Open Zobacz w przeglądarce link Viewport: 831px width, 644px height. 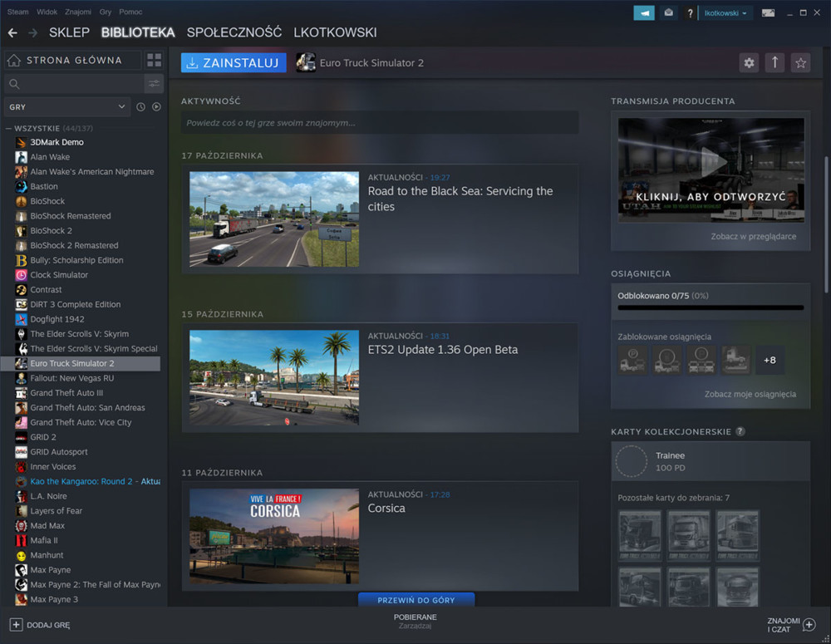(x=753, y=236)
